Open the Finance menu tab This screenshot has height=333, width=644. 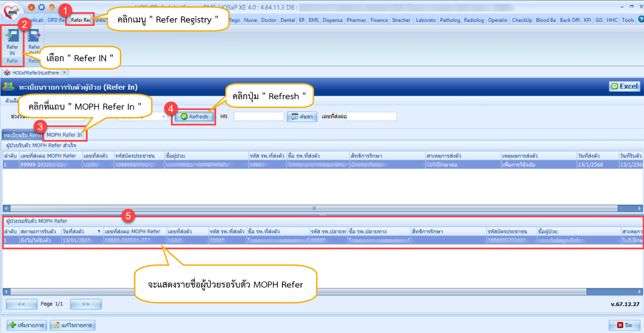(379, 20)
